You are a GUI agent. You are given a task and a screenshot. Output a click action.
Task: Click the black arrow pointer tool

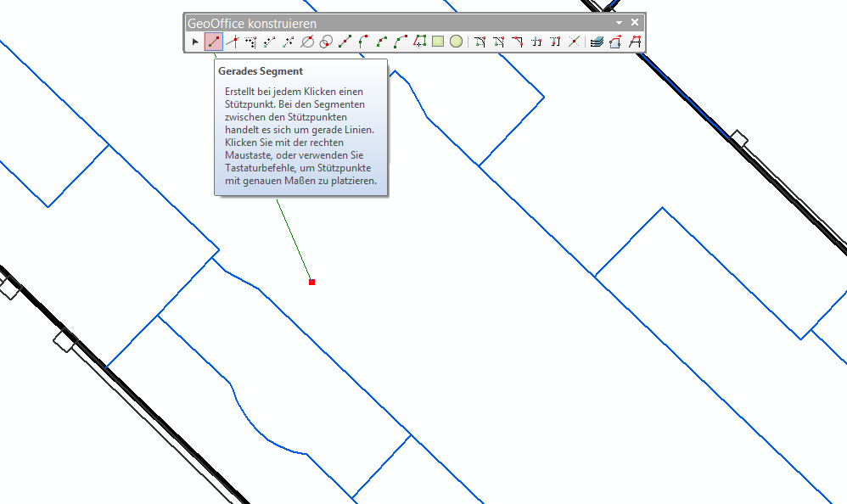(195, 41)
